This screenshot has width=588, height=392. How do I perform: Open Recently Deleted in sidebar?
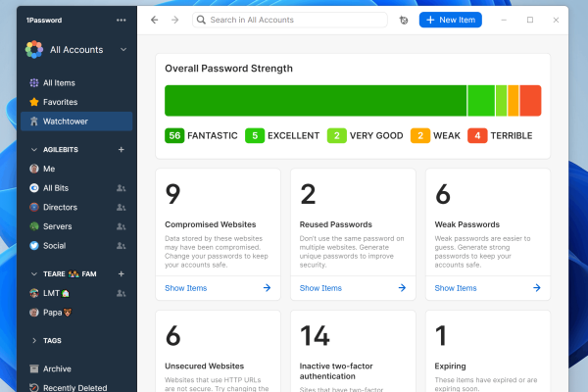point(76,387)
